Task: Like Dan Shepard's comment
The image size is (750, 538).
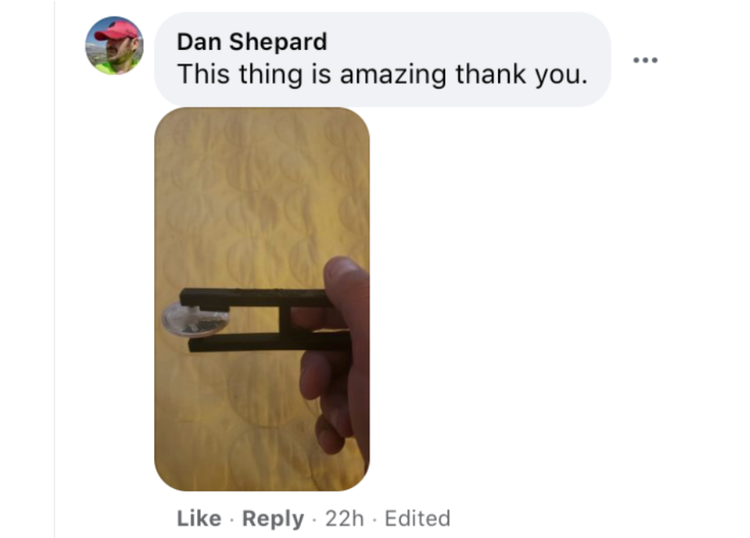Action: coord(199,518)
